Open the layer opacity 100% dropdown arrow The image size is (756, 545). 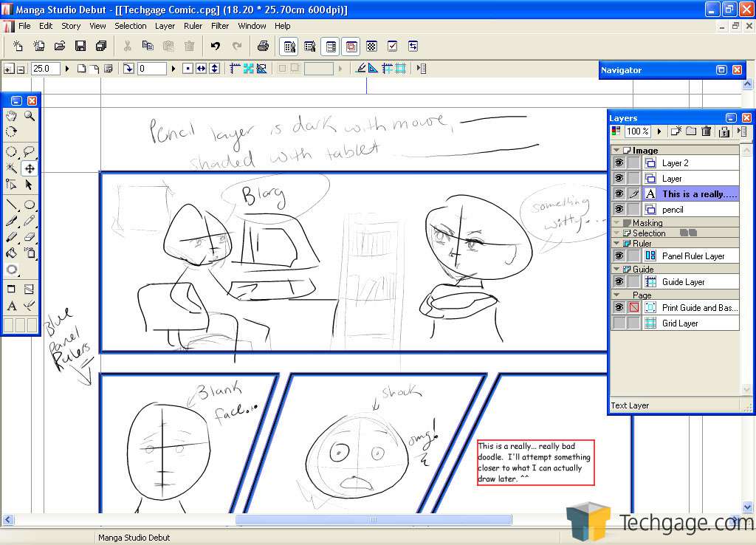(659, 131)
